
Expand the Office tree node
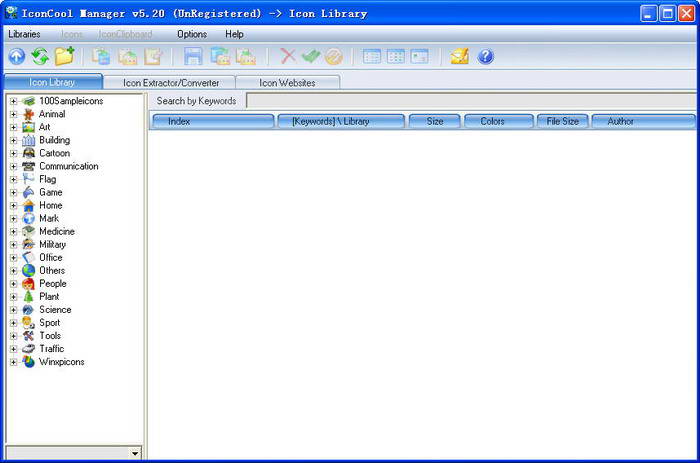pos(13,258)
